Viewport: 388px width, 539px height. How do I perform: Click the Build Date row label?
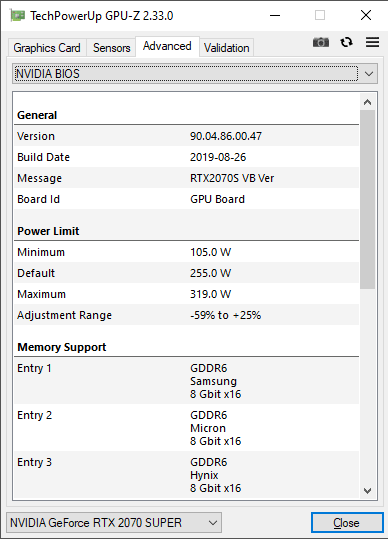(43, 157)
